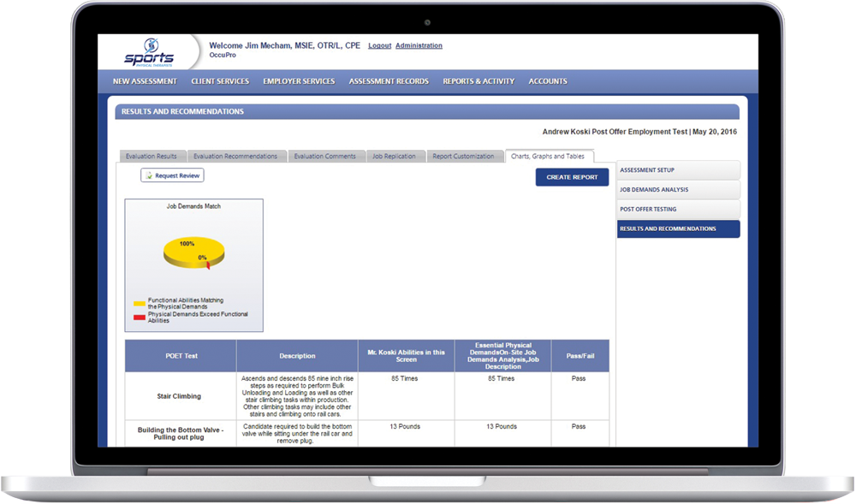The width and height of the screenshot is (856, 504).
Task: Click the Pass result for Bottom Valve
Action: coord(579,426)
